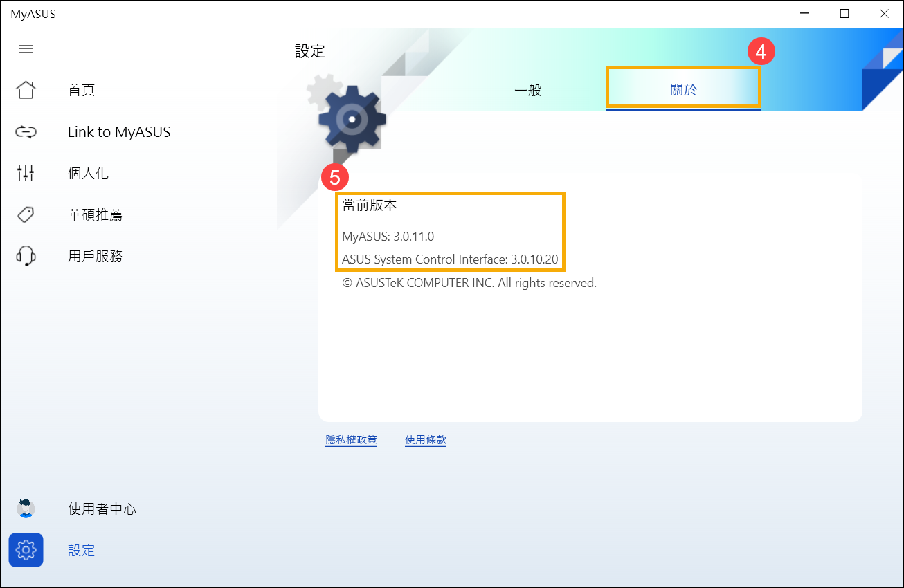Click the price tag icon beside 華碩推薦
The image size is (904, 588).
click(x=26, y=214)
